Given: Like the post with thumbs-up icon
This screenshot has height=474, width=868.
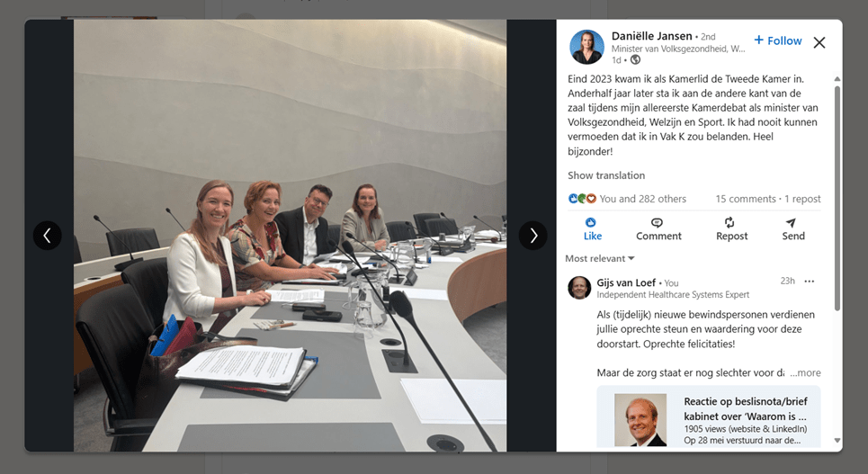Looking at the screenshot, I should 592,222.
